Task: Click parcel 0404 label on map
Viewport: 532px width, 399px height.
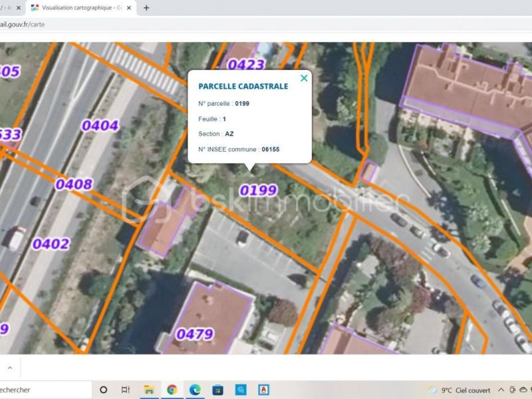Action: tap(100, 126)
